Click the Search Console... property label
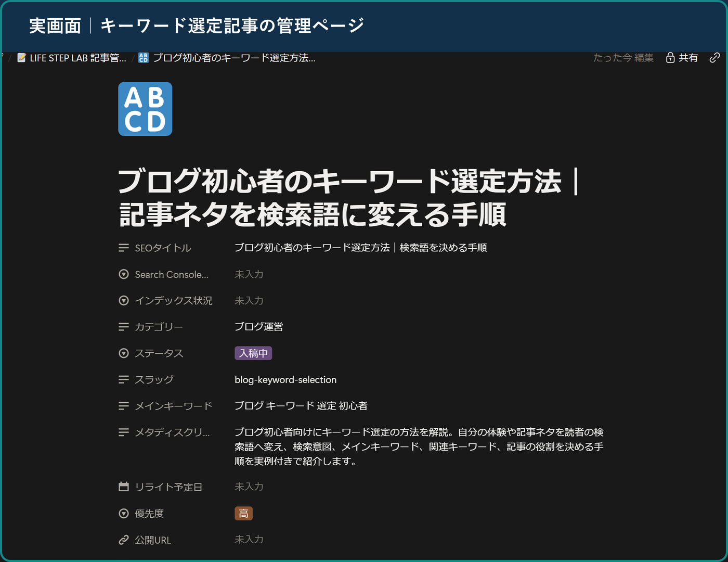The height and width of the screenshot is (562, 728). click(x=172, y=274)
